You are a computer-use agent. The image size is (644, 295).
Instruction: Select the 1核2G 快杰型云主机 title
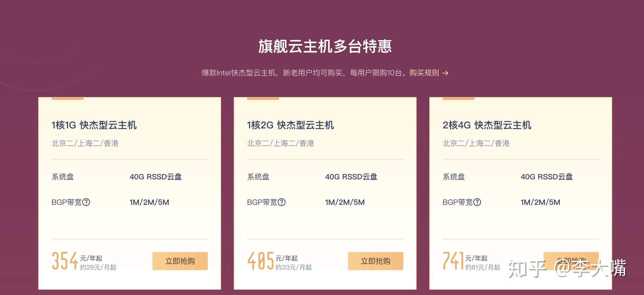coord(290,125)
